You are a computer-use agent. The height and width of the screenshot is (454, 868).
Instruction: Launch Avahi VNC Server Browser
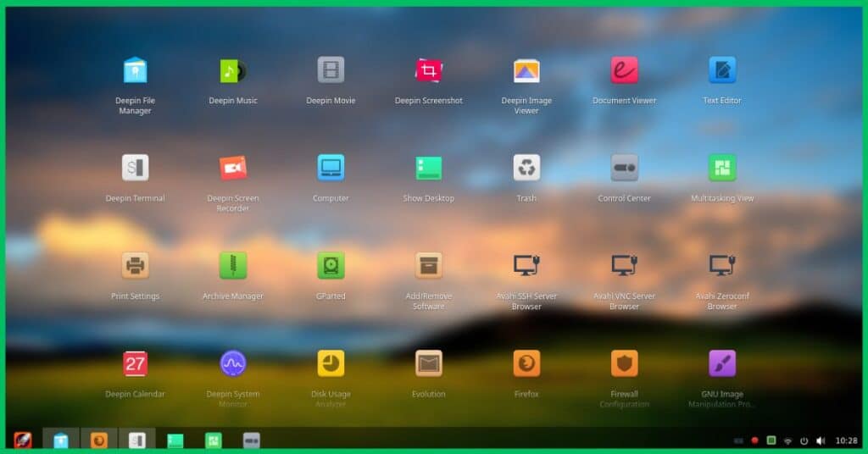click(x=625, y=265)
